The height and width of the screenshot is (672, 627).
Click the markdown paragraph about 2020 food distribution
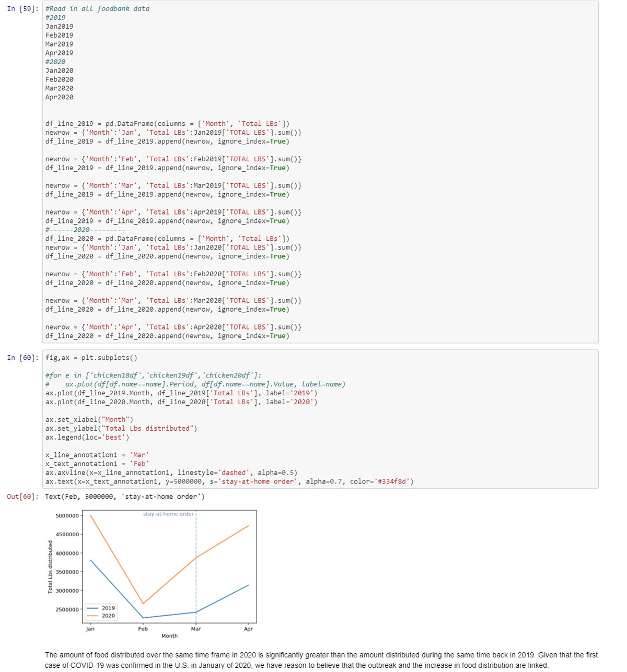click(x=321, y=660)
